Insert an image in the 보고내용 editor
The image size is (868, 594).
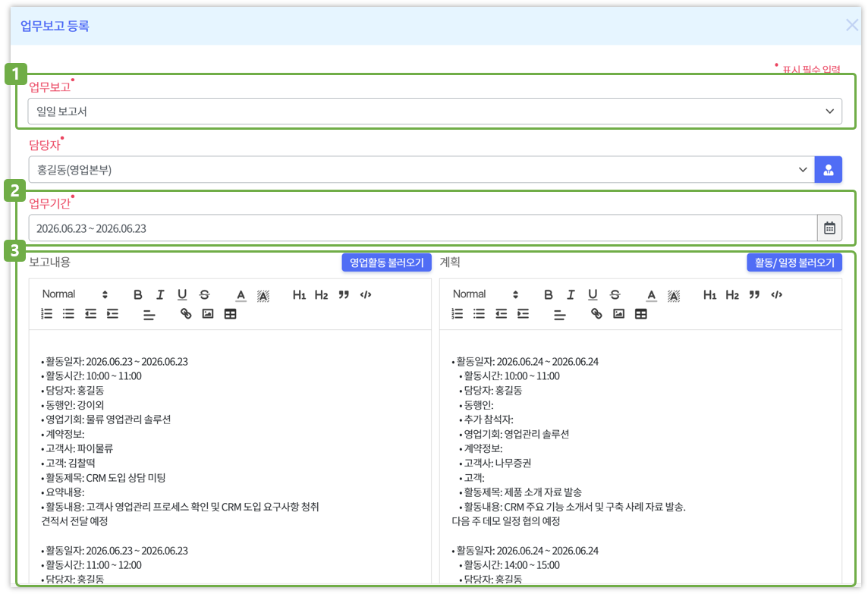pos(208,314)
